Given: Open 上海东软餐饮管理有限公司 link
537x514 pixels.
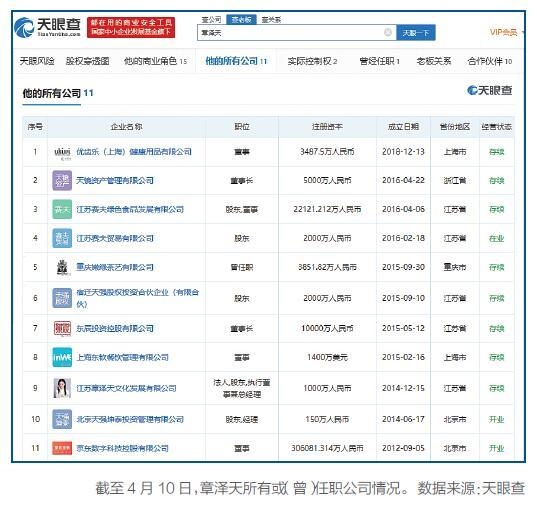Looking at the screenshot, I should pyautogui.click(x=123, y=358).
